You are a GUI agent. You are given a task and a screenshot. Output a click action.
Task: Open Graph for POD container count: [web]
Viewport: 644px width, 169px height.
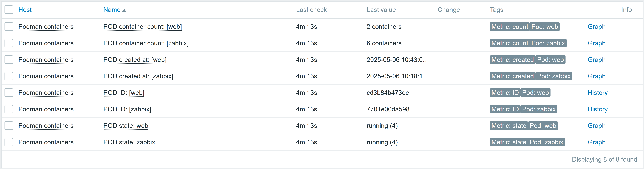tap(597, 27)
